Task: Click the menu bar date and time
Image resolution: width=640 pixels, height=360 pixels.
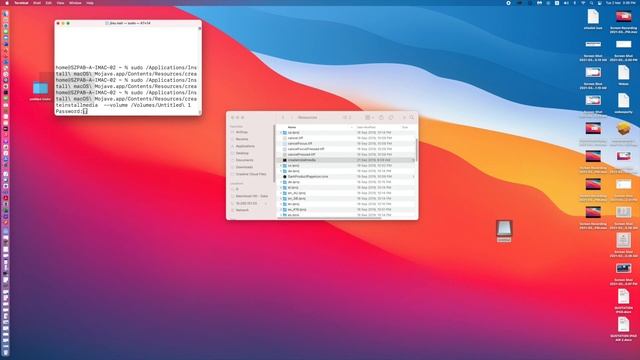Action: (620, 3)
